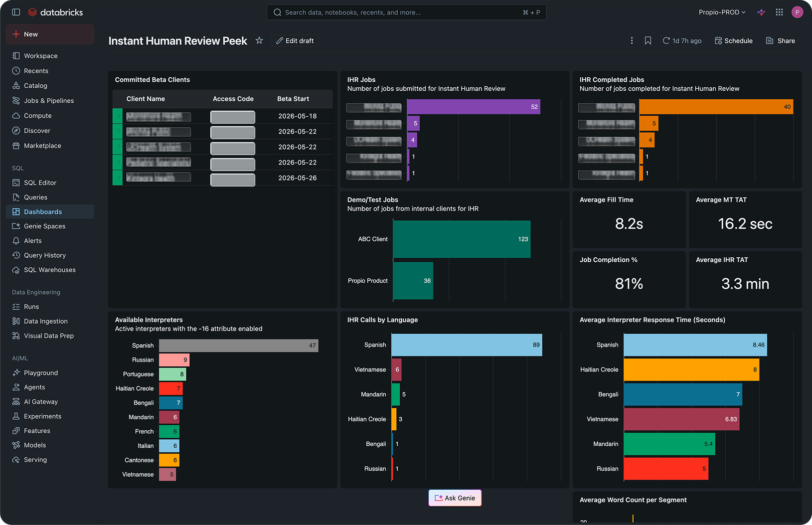Image resolution: width=812 pixels, height=525 pixels.
Task: Click the 8.2s Average Fill Time value
Action: pyautogui.click(x=629, y=224)
